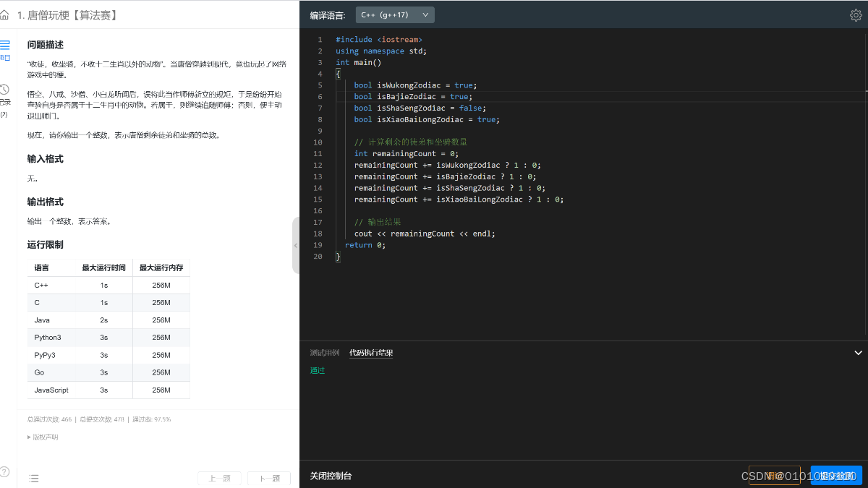Go to next problem with 下一题
The image size is (868, 488).
[x=269, y=478]
